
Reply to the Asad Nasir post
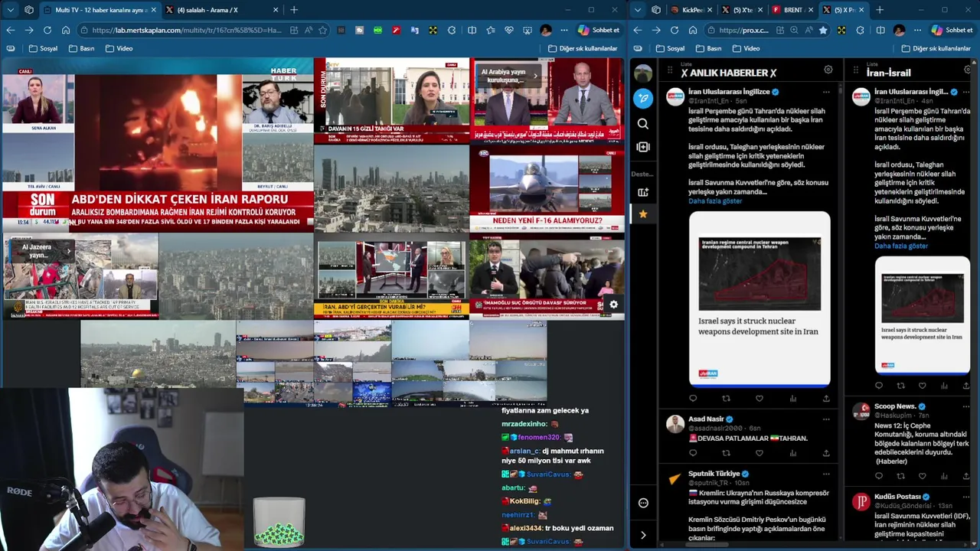[693, 452]
